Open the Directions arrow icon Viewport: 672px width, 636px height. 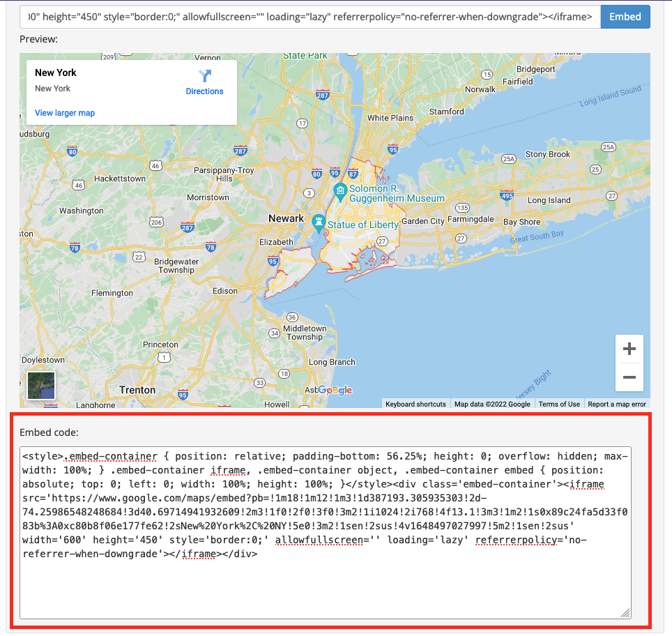205,76
